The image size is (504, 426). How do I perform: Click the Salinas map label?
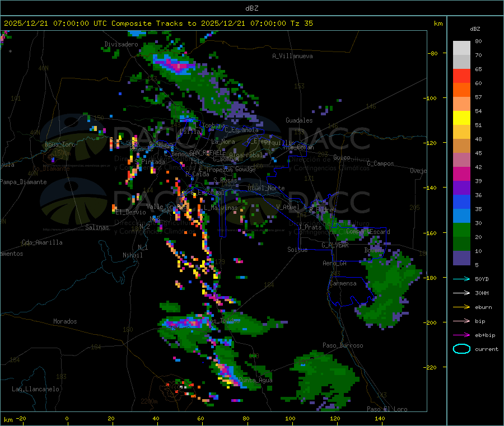pos(97,227)
